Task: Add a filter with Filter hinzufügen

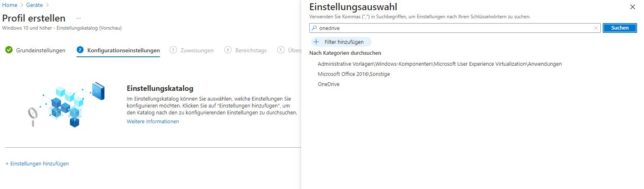Action: (x=341, y=42)
